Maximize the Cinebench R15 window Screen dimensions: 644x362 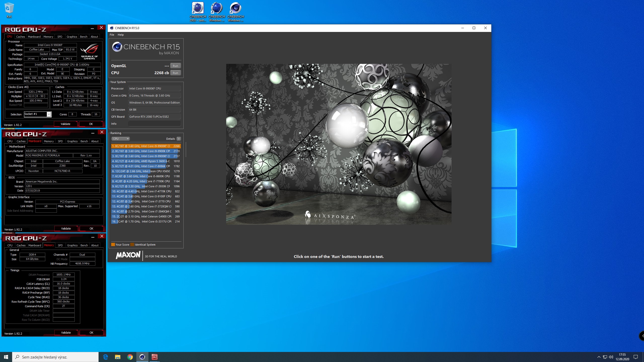click(474, 28)
